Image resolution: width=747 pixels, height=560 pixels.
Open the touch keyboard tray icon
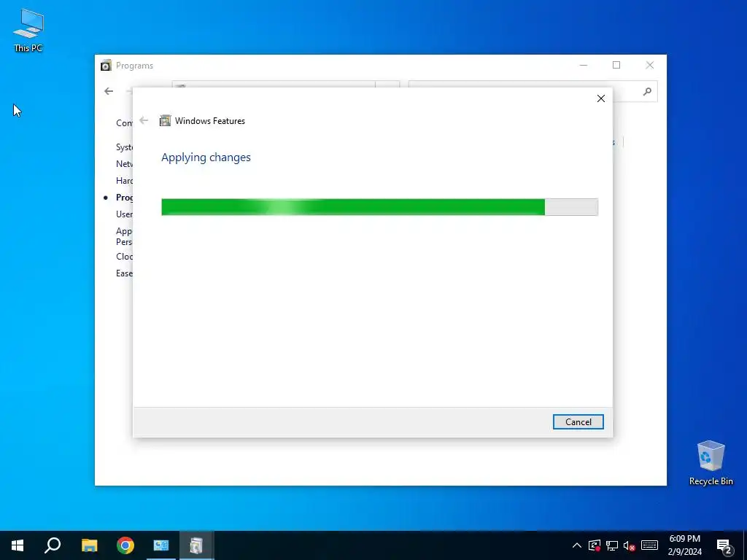649,545
